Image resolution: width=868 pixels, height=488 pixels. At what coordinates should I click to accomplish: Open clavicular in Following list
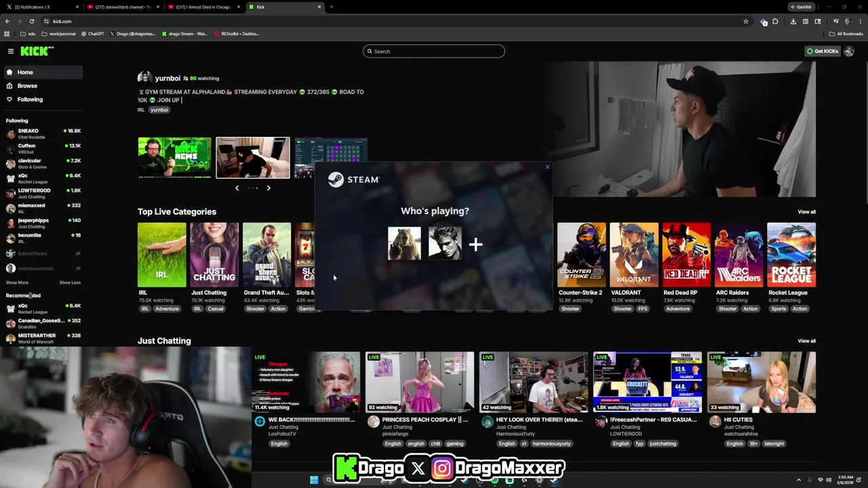pyautogui.click(x=42, y=163)
